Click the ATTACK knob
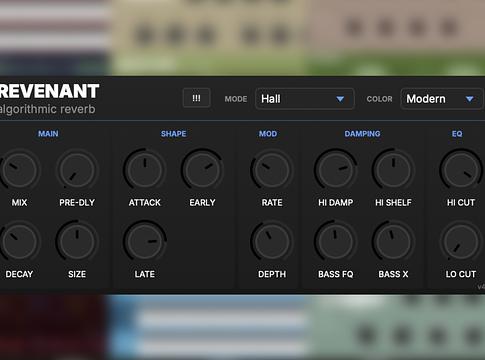485x360 pixels. (144, 170)
